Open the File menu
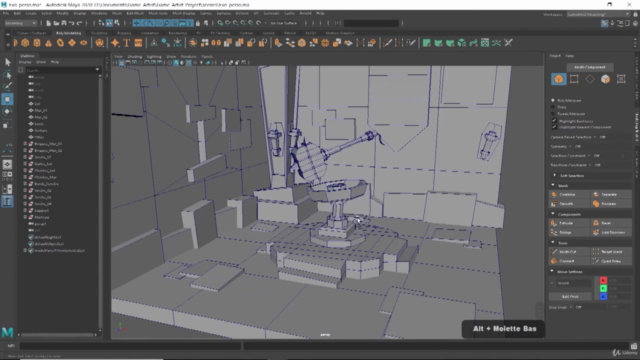The image size is (640, 360). 6,13
